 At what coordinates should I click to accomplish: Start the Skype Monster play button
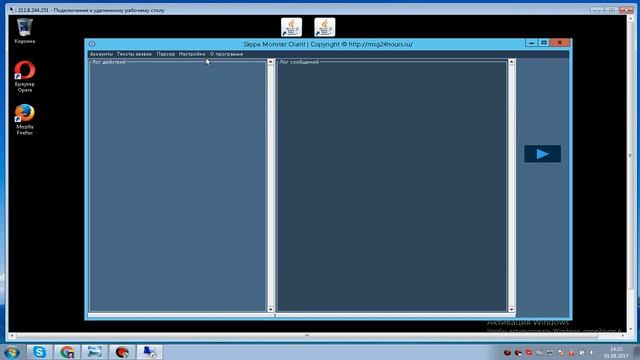[x=542, y=154]
